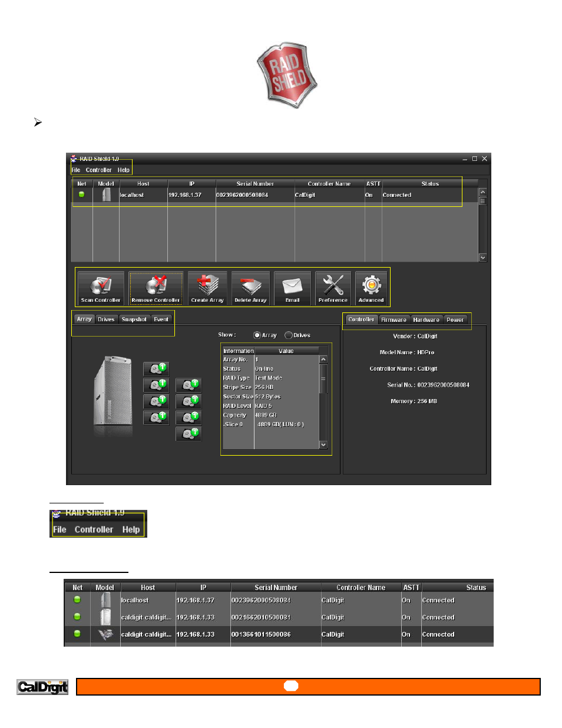The image size is (562, 728).
Task: Select bottom drive icon in left drive column
Action: tap(156, 417)
